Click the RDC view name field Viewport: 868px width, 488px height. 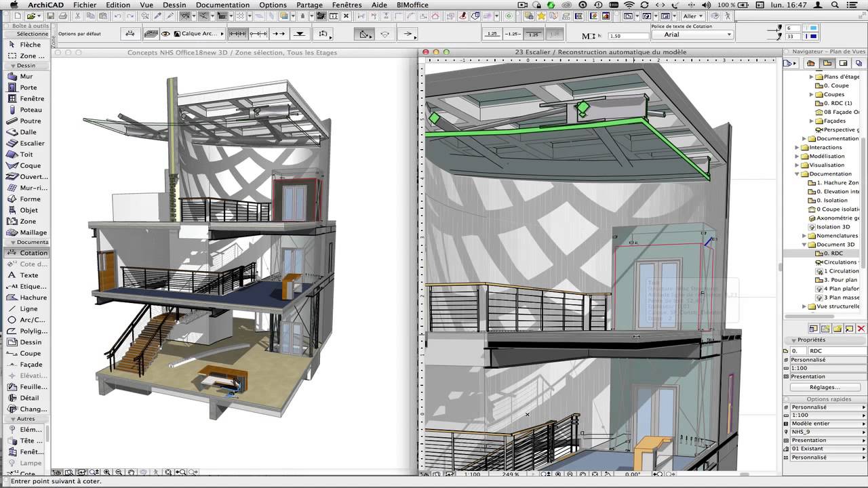pyautogui.click(x=837, y=350)
